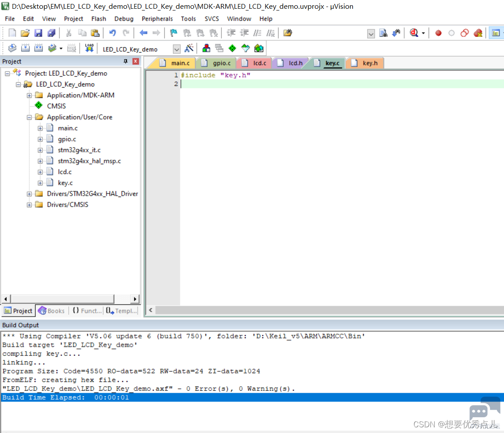Build the target with the Build icon
The width and height of the screenshot is (504, 433).
(x=25, y=48)
